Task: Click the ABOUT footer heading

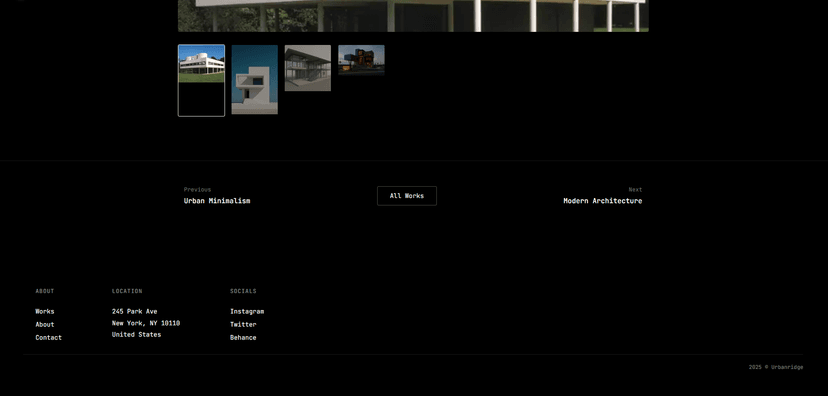Action: [x=45, y=291]
